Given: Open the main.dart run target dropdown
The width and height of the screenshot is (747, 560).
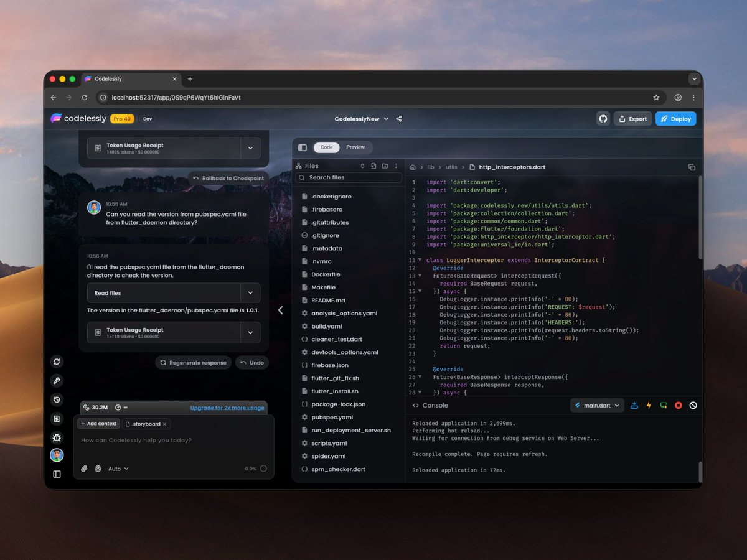Looking at the screenshot, I should 597,405.
